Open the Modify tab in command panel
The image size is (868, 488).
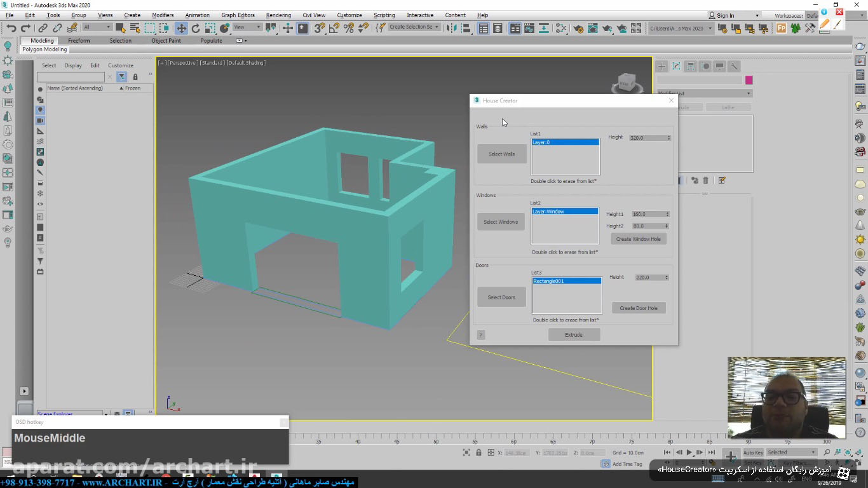tap(676, 66)
